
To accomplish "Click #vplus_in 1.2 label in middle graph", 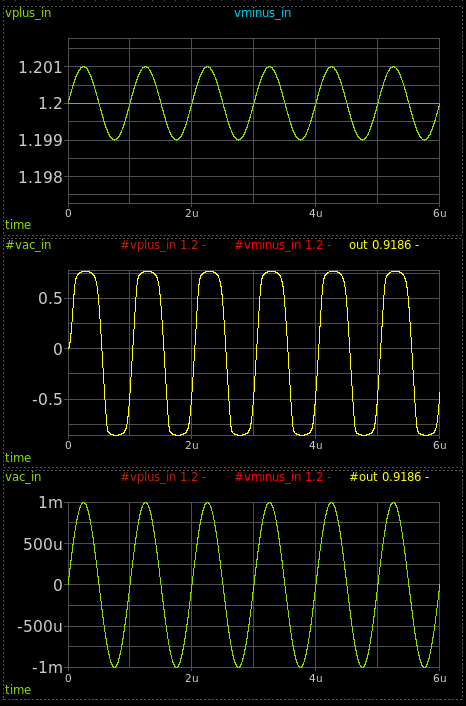I will click(x=163, y=245).
